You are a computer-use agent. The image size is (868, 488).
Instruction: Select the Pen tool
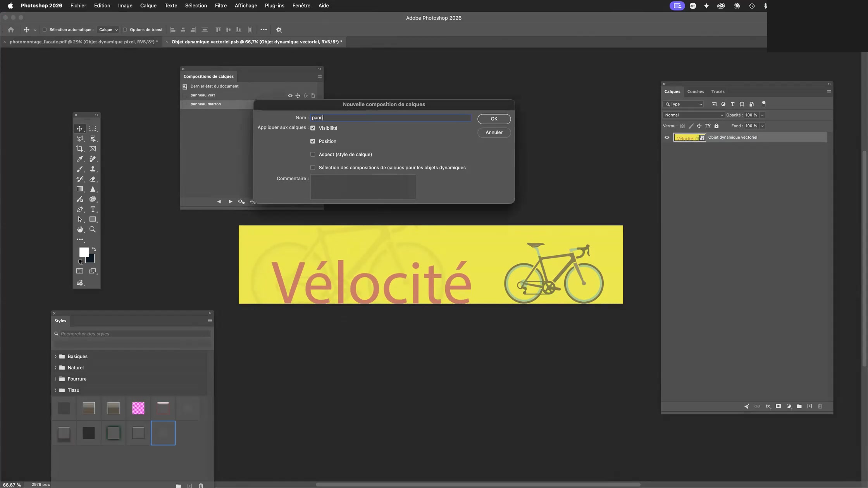[79, 209]
